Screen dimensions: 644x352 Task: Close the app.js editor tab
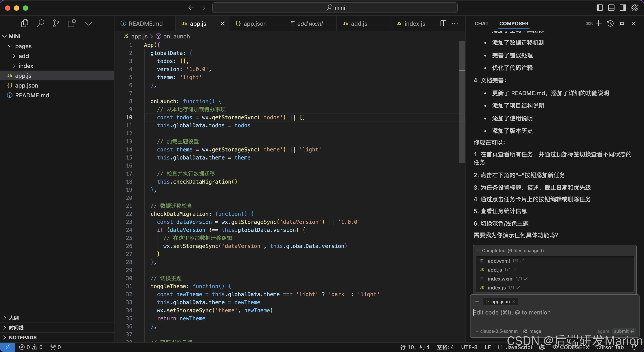[222, 23]
